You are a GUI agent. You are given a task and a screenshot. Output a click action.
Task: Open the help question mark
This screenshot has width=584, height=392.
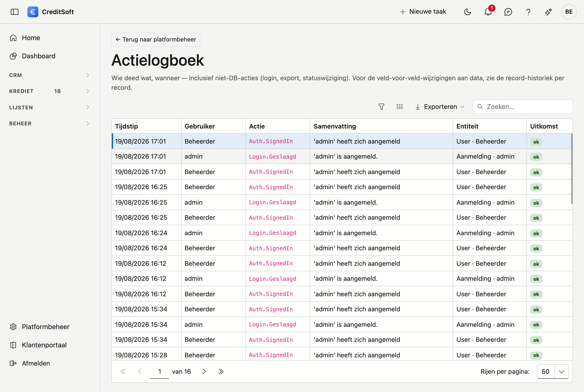click(528, 12)
